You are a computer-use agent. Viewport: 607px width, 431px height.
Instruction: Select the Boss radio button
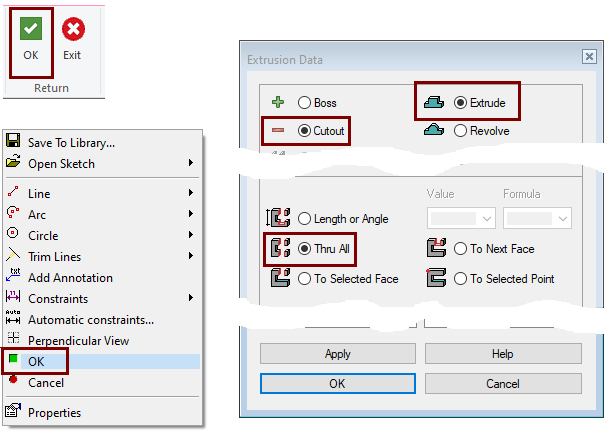304,102
